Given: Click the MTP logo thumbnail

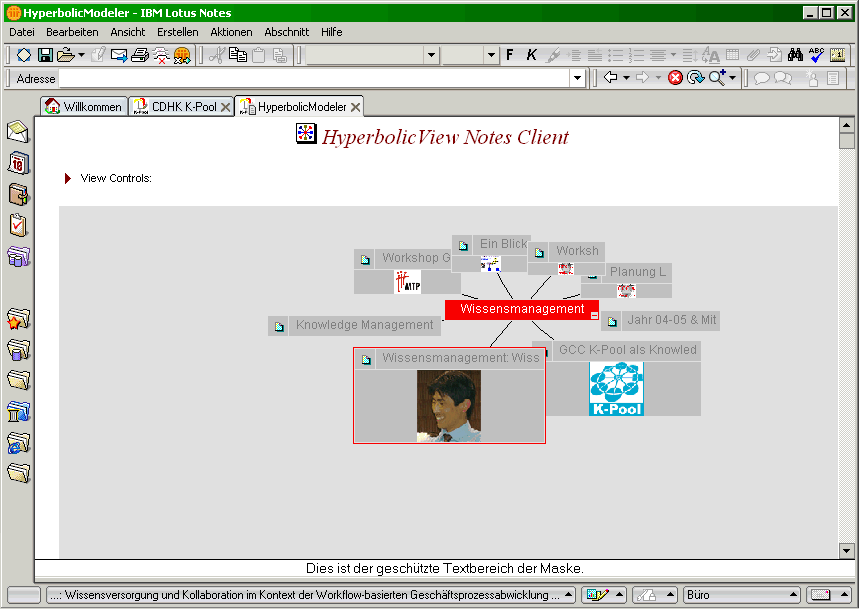Looking at the screenshot, I should tap(408, 282).
